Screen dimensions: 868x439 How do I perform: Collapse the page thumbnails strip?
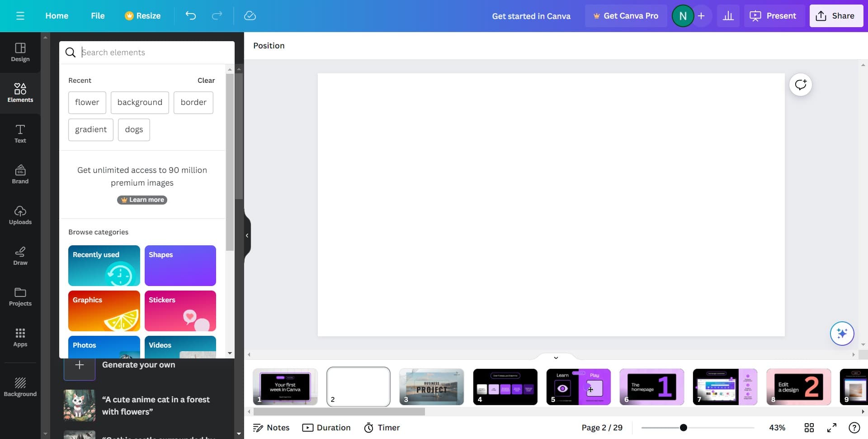[x=556, y=358]
